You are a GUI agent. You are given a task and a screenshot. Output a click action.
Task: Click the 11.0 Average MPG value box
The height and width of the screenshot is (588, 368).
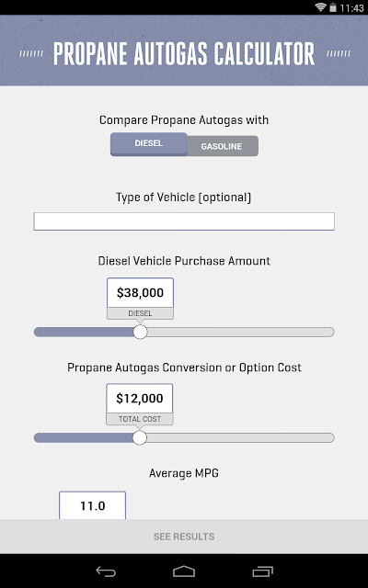(x=92, y=505)
